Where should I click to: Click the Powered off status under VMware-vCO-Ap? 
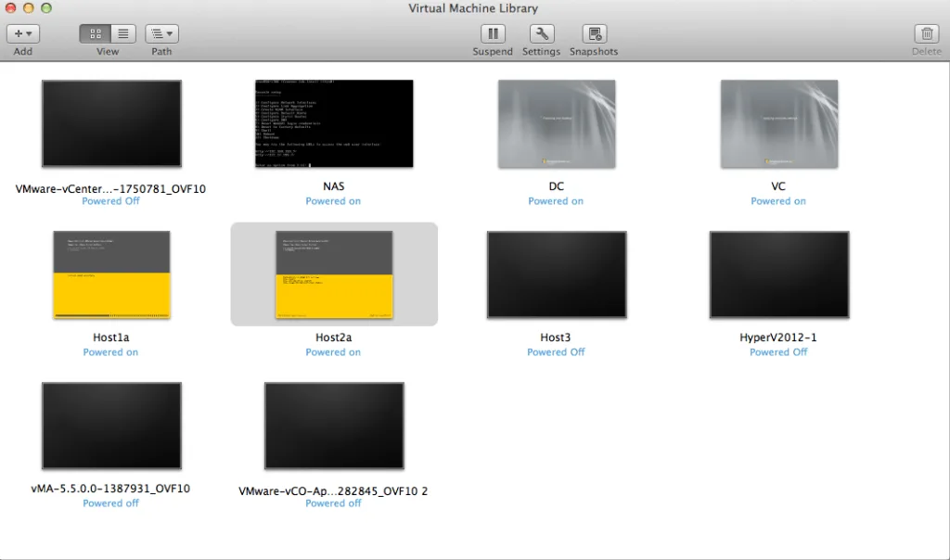pyautogui.click(x=333, y=503)
